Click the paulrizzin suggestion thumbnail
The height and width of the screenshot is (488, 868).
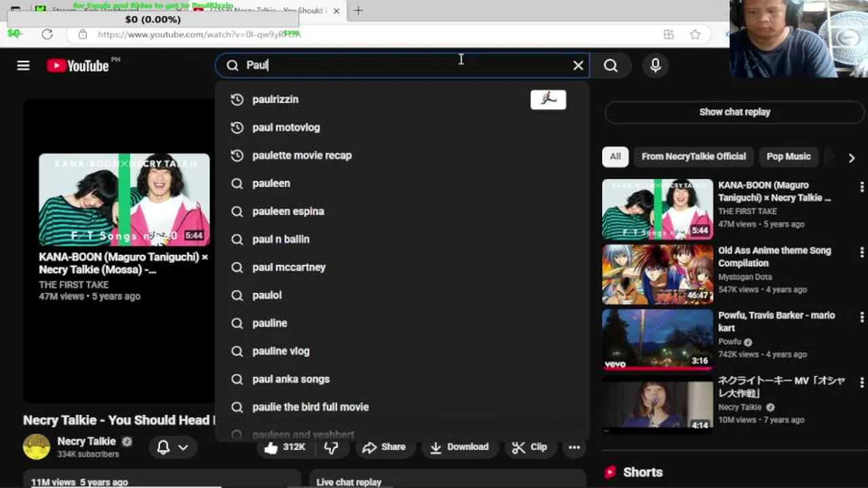pos(548,100)
